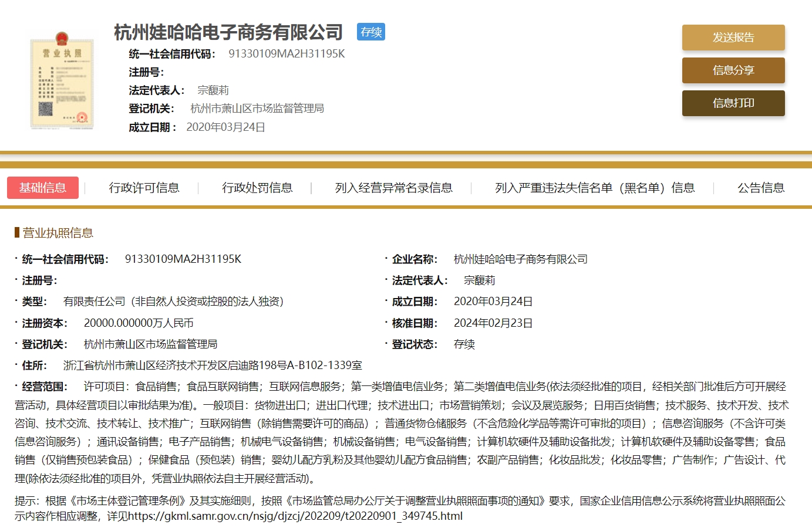Switch to the 行政许可信息 tab
The width and height of the screenshot is (812, 528).
144,188
